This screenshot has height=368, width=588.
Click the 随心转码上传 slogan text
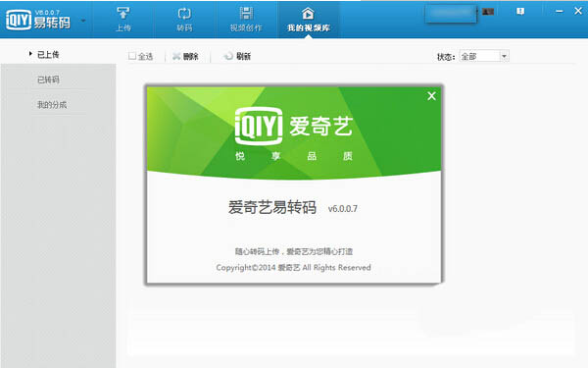coord(294,251)
